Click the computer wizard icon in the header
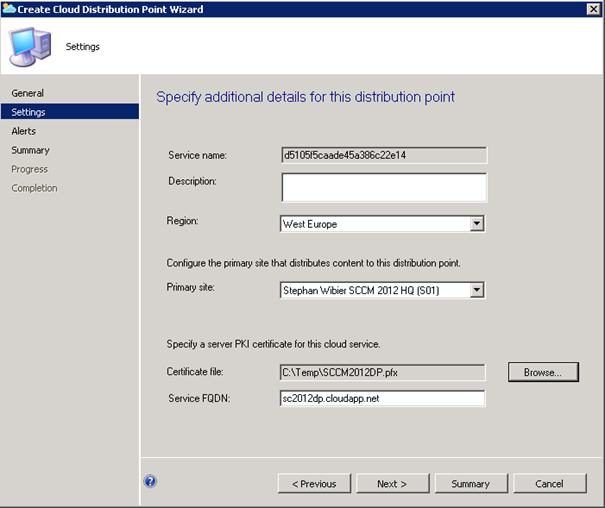 pos(29,47)
